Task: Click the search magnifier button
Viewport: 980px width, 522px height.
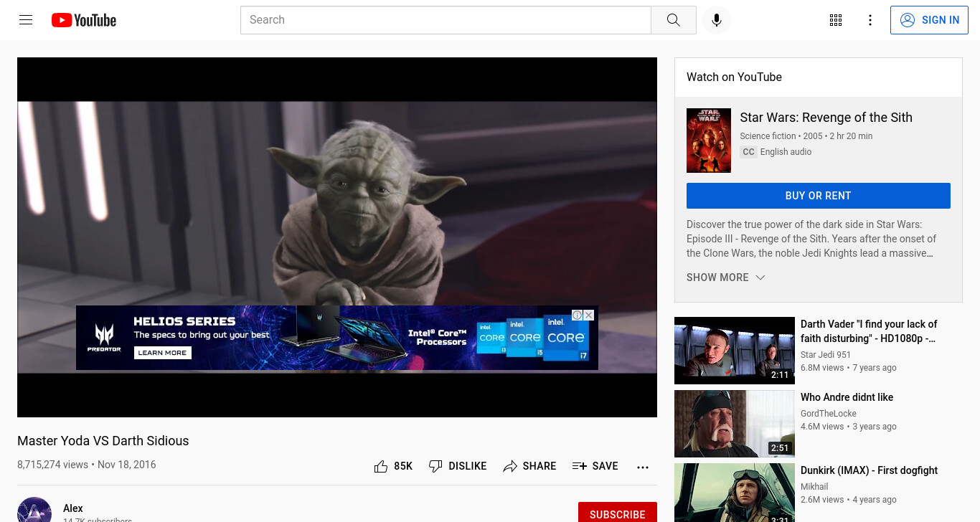Action: [673, 20]
